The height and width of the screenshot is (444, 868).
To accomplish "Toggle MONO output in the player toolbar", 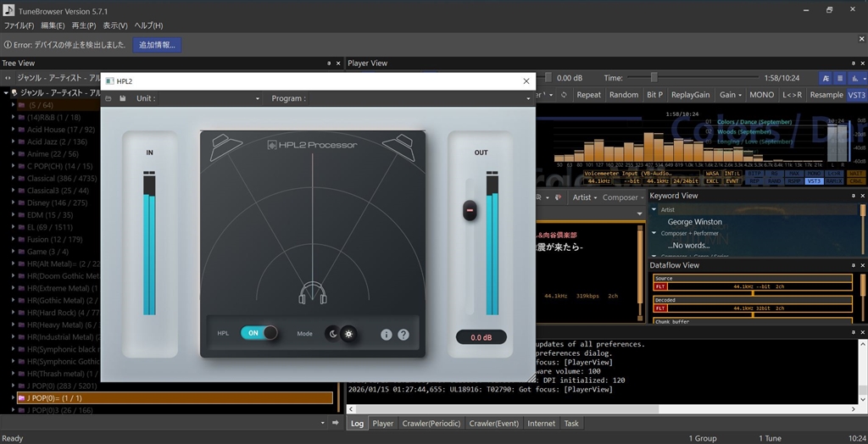I will pyautogui.click(x=761, y=95).
